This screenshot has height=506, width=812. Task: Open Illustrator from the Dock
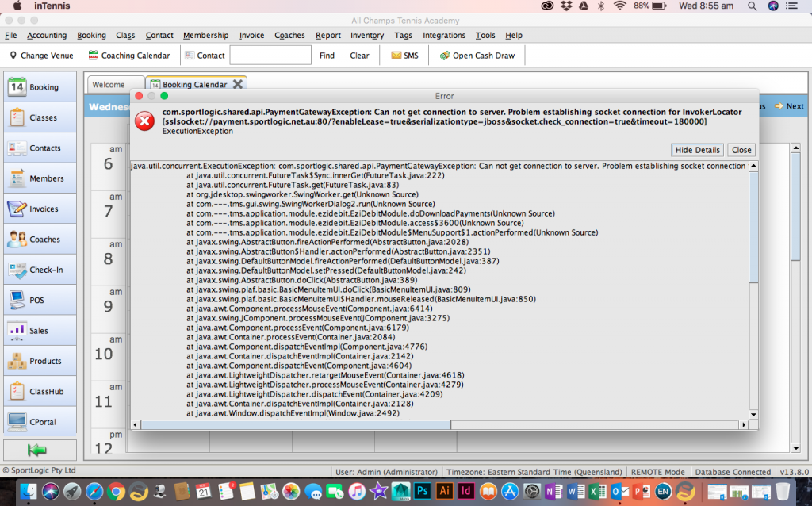444,491
